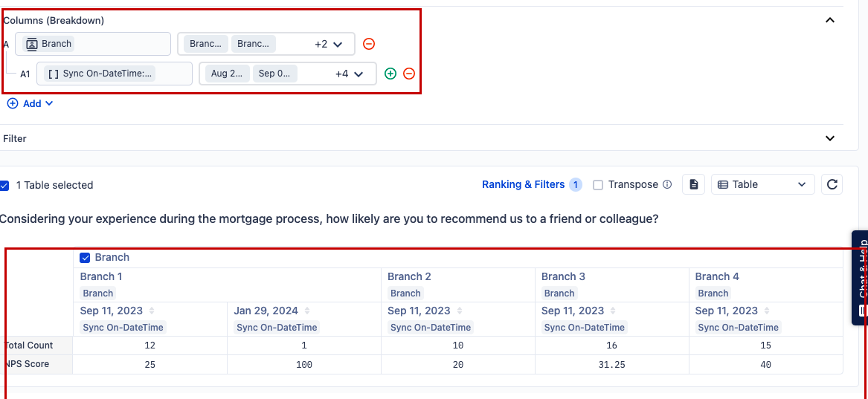Click the Branch variable field in row A
This screenshot has height=399, width=868.
(93, 44)
